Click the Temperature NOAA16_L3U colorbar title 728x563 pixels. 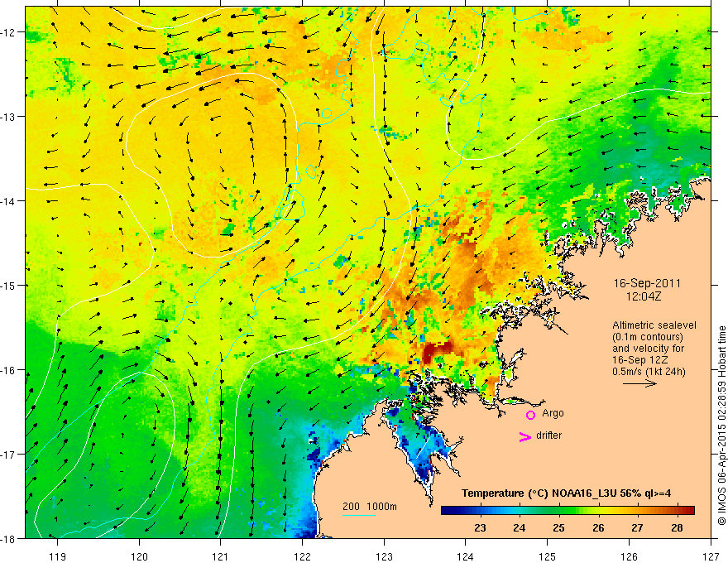pos(566,493)
